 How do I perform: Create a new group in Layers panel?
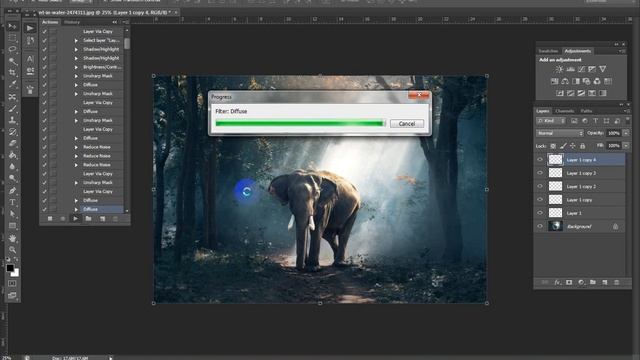[593, 282]
